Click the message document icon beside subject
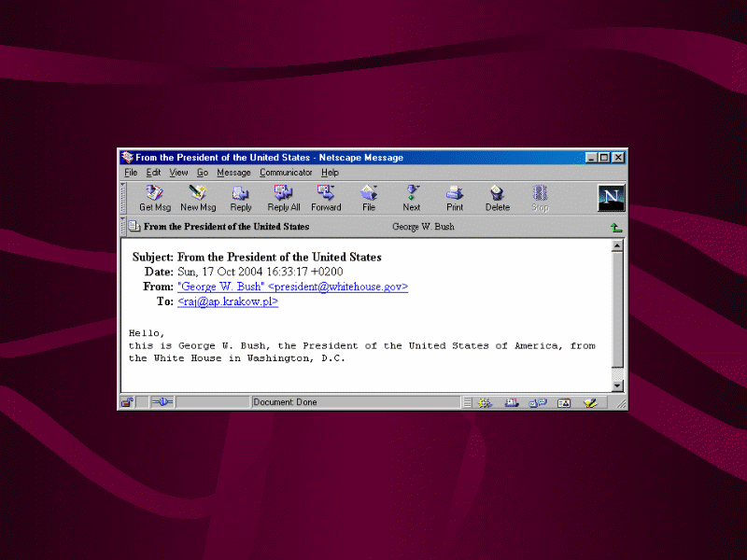The width and height of the screenshot is (747, 560). coord(134,226)
